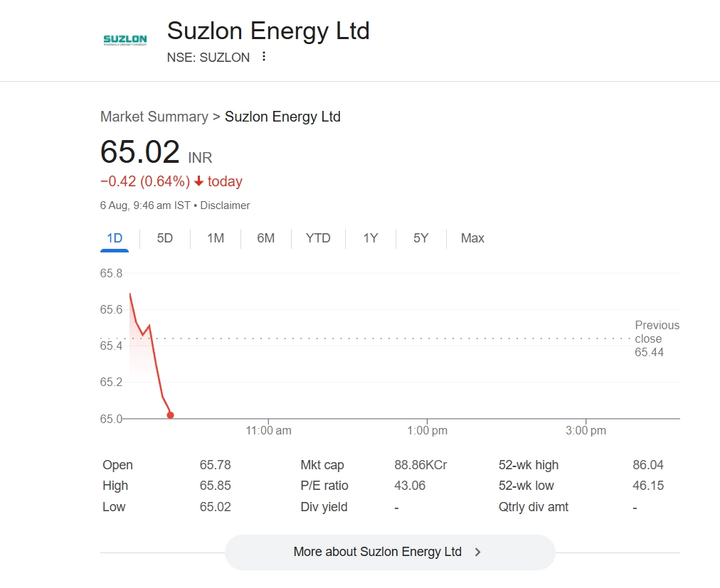Show the 1M price chart
720x588 pixels.
tap(216, 238)
